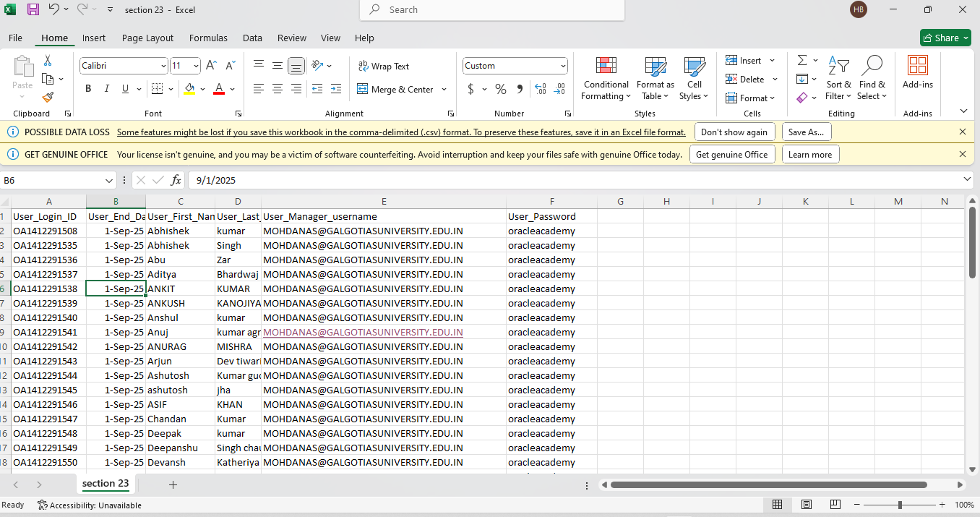
Task: Open the number format dropdown showing Custom
Action: tap(563, 66)
